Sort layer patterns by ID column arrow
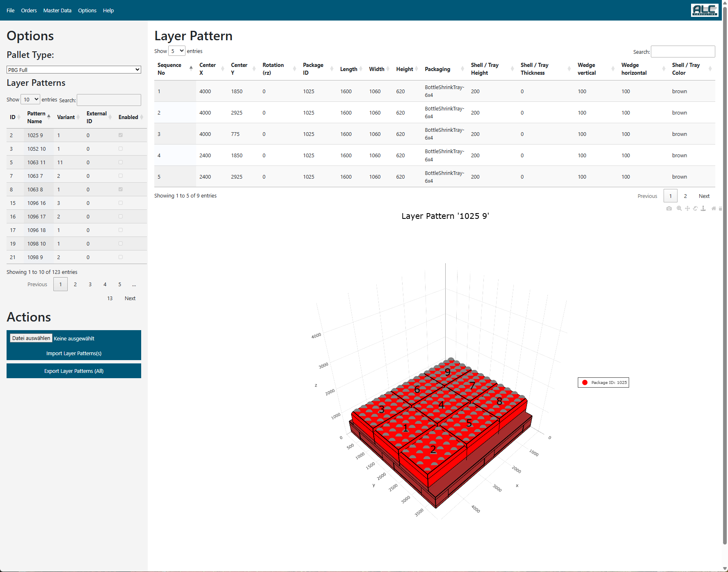728x572 pixels. pyautogui.click(x=19, y=117)
